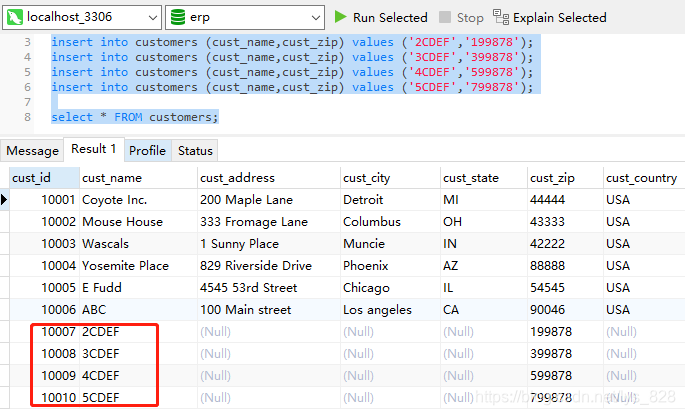
Task: Click the cust_country column header
Action: [643, 178]
